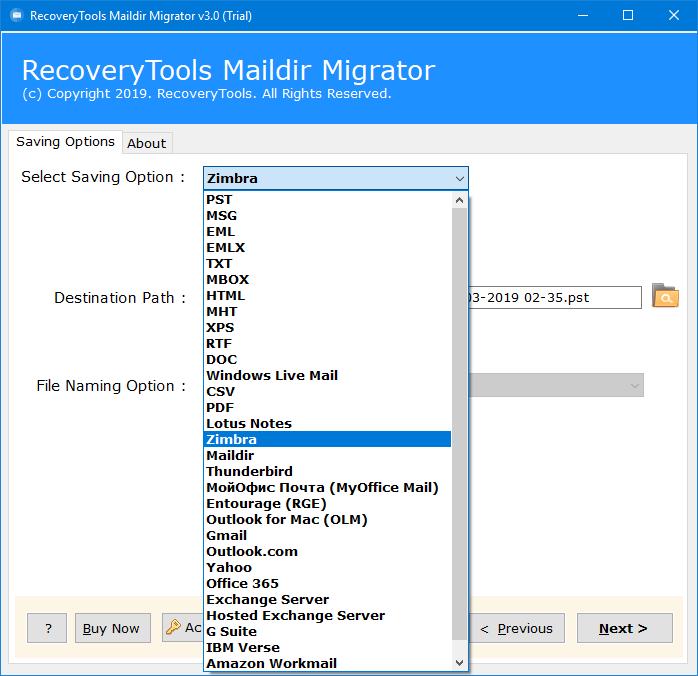Select Maildir from the list
Image resolution: width=698 pixels, height=676 pixels.
tap(327, 455)
